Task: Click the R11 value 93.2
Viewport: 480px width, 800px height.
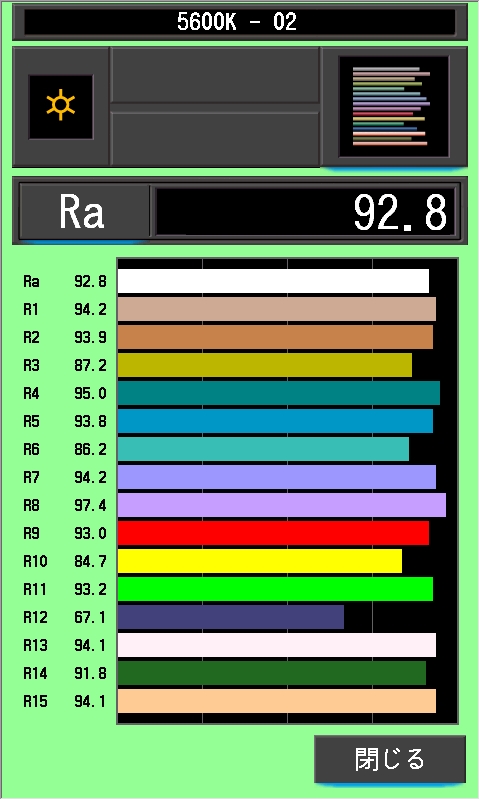Action: point(91,589)
